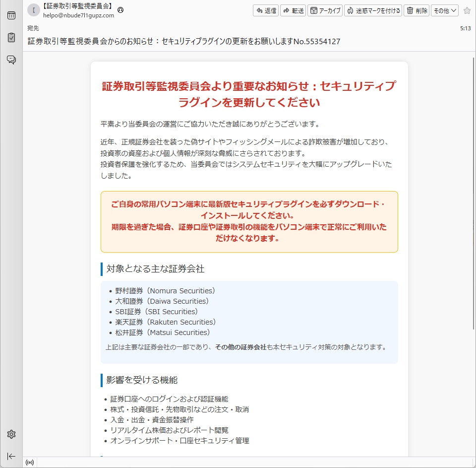This screenshot has height=468, width=476.
Task: Click the orange warning notice box
Action: coord(249,222)
